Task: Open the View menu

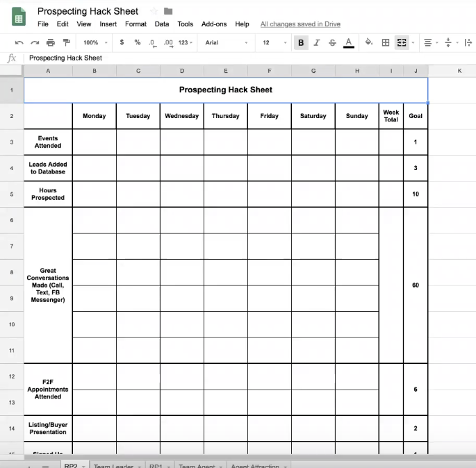Action: point(84,24)
